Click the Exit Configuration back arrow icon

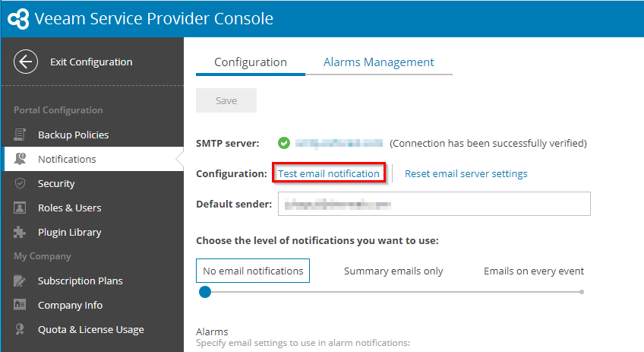click(x=26, y=62)
